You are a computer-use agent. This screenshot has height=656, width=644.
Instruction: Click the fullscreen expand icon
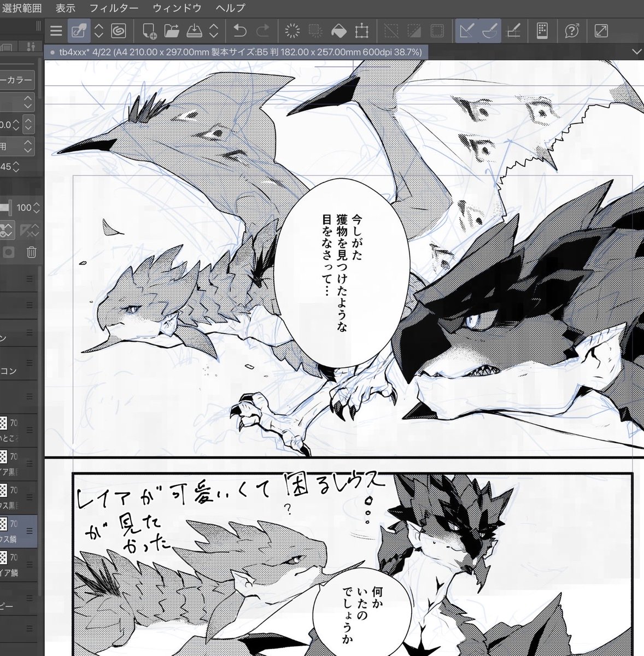(601, 31)
